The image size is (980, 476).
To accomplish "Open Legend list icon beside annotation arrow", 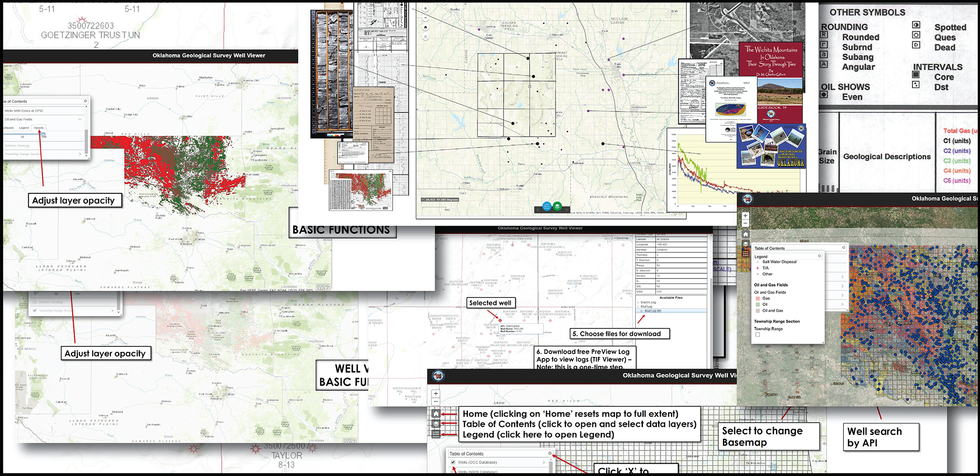I will click(x=436, y=434).
